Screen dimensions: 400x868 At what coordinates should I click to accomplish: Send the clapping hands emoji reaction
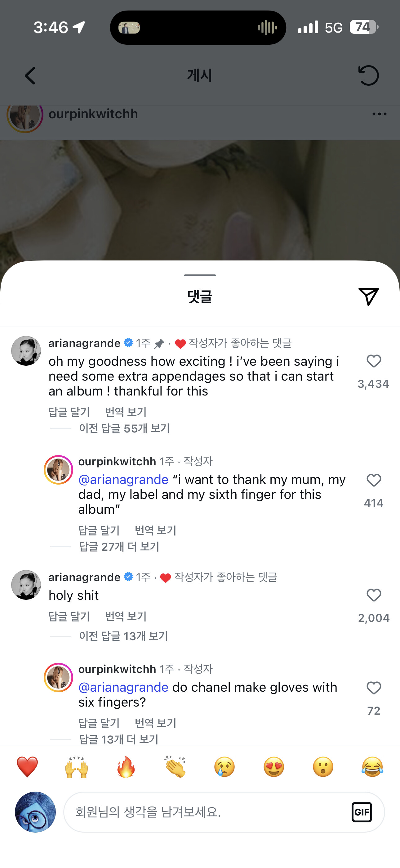[175, 767]
